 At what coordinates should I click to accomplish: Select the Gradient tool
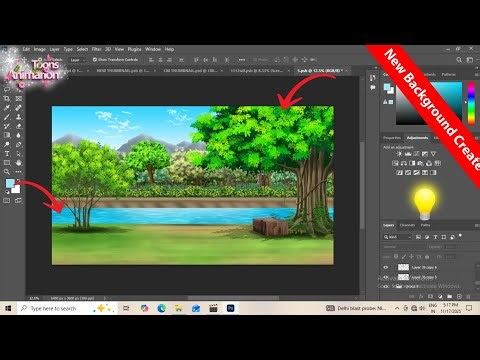coord(7,135)
